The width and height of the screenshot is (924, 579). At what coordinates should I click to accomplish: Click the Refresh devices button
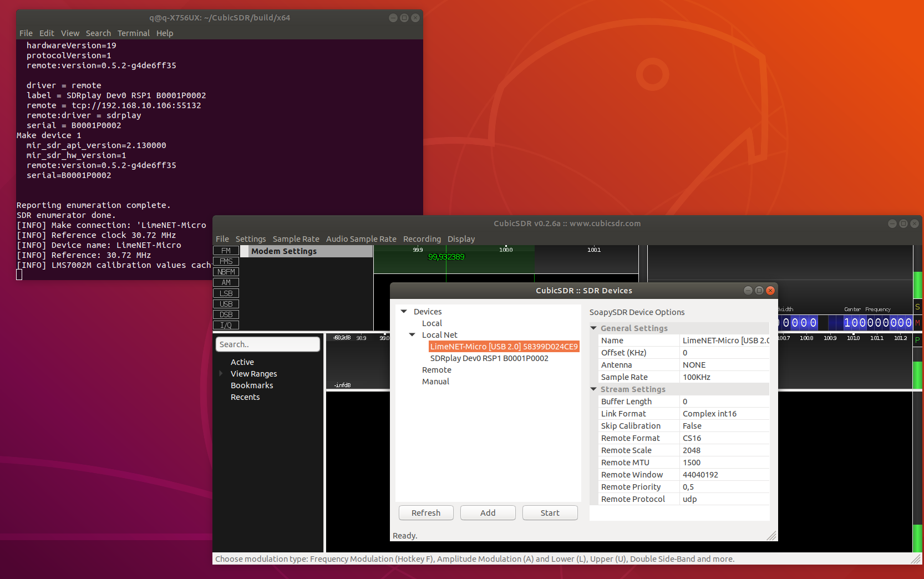click(x=426, y=513)
